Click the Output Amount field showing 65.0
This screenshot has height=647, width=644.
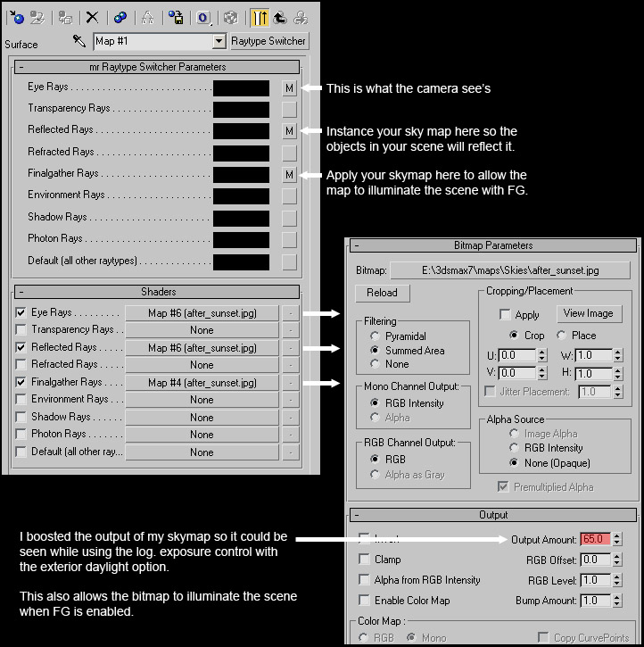(x=595, y=539)
